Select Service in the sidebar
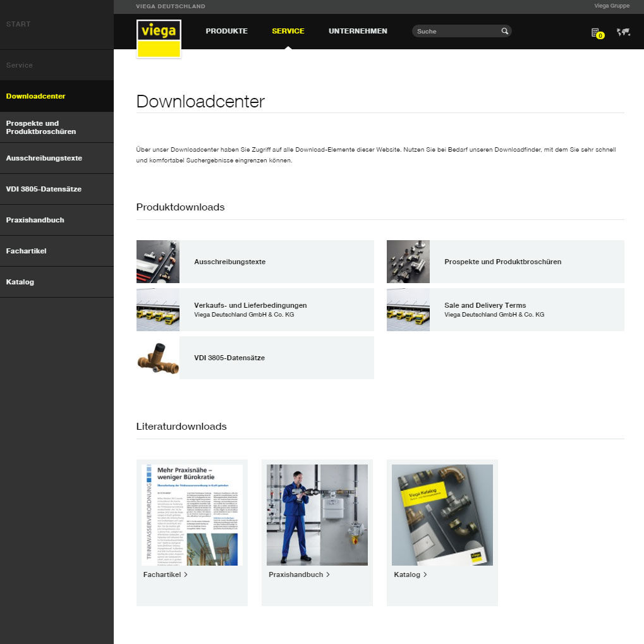The width and height of the screenshot is (644, 644). 57,65
